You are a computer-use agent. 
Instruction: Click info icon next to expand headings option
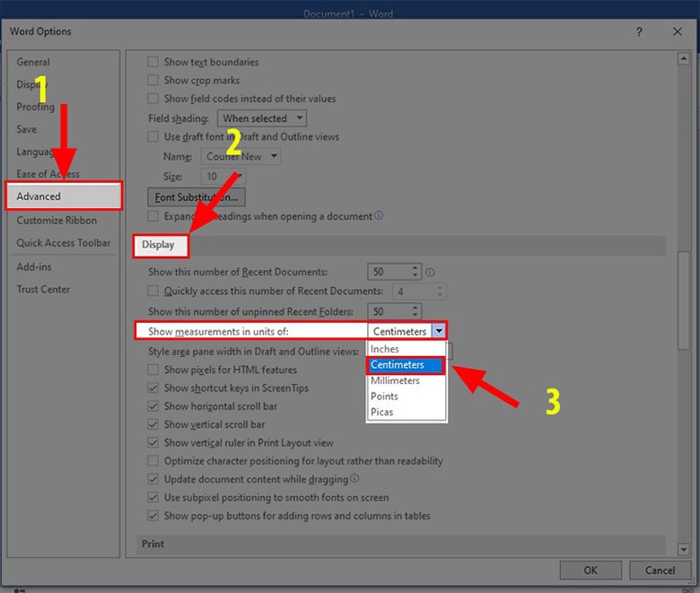(x=379, y=216)
